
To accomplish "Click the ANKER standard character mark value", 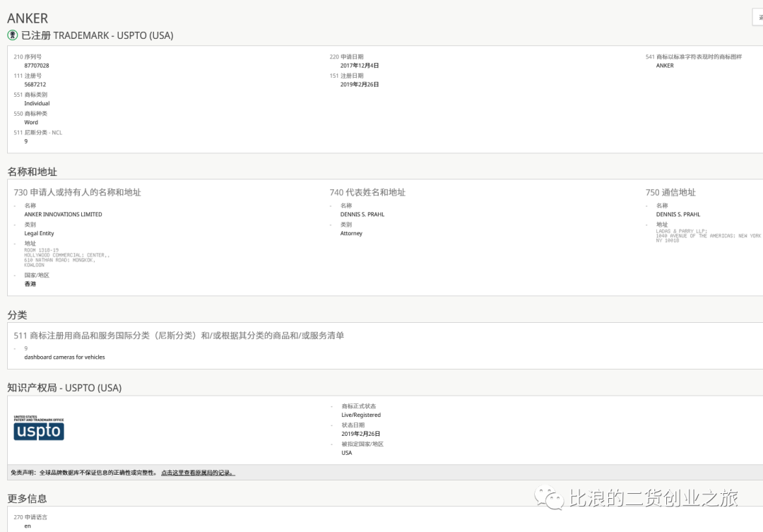I will click(665, 66).
